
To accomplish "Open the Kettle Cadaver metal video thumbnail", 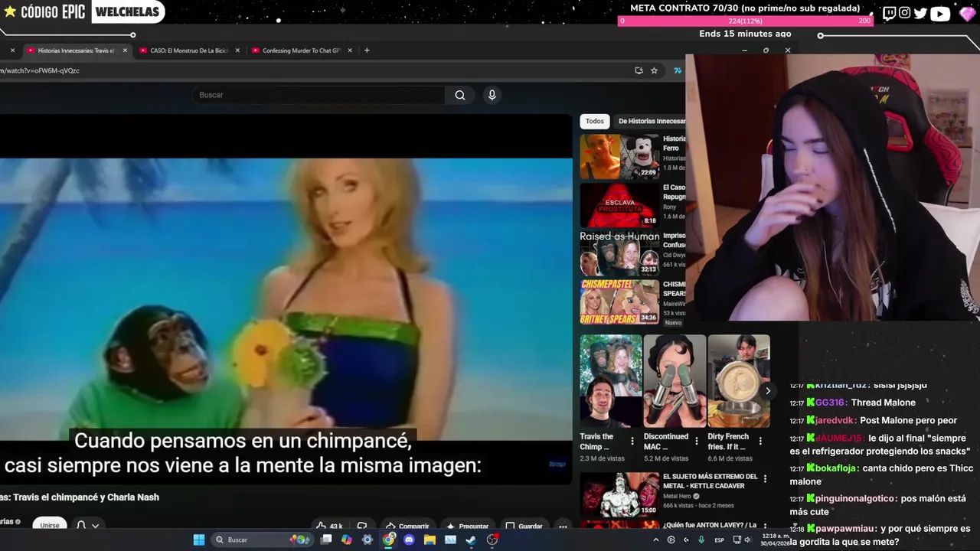I will [x=619, y=494].
